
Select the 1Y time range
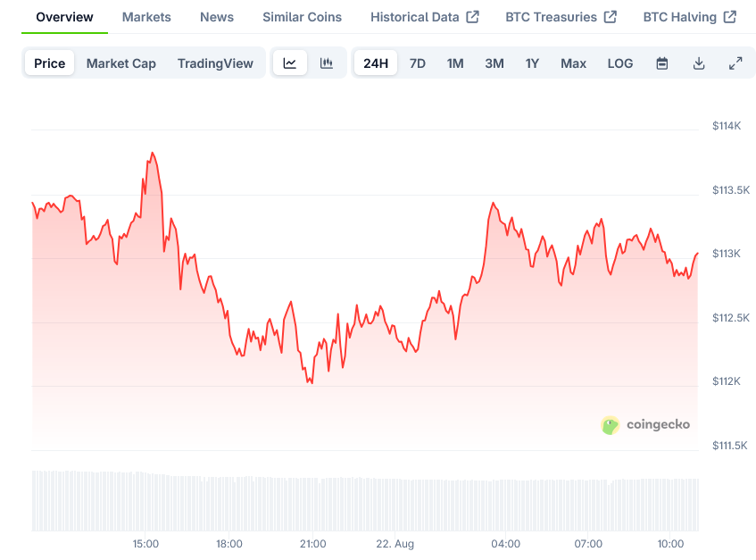[532, 63]
